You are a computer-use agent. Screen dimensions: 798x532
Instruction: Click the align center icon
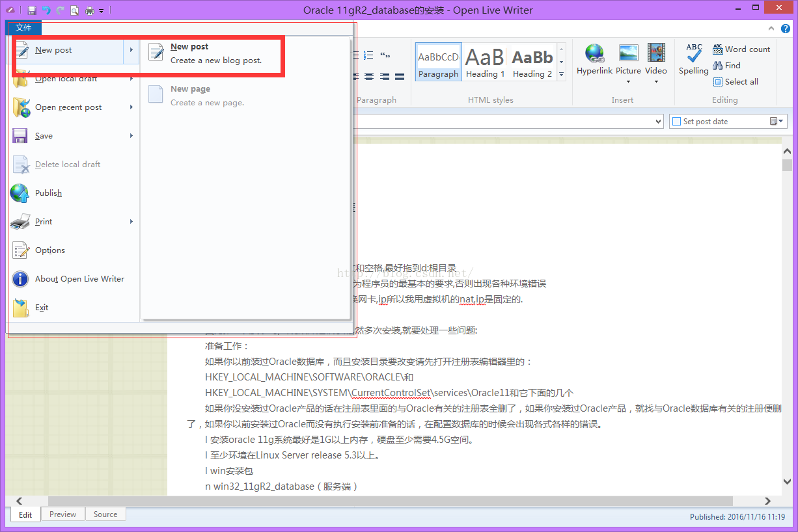[369, 77]
